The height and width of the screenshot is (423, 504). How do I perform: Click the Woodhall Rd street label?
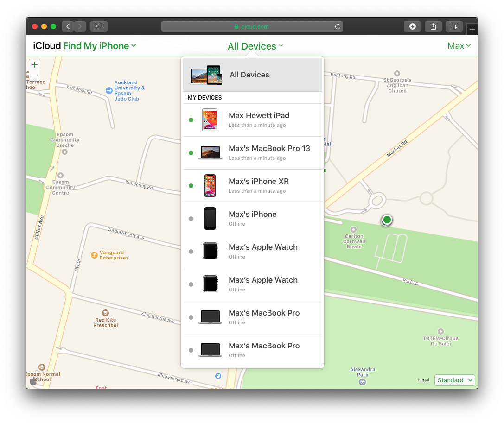click(79, 89)
